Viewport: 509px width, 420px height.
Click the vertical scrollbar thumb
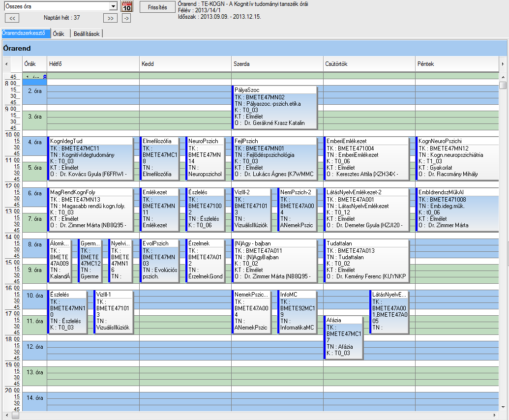click(503, 85)
